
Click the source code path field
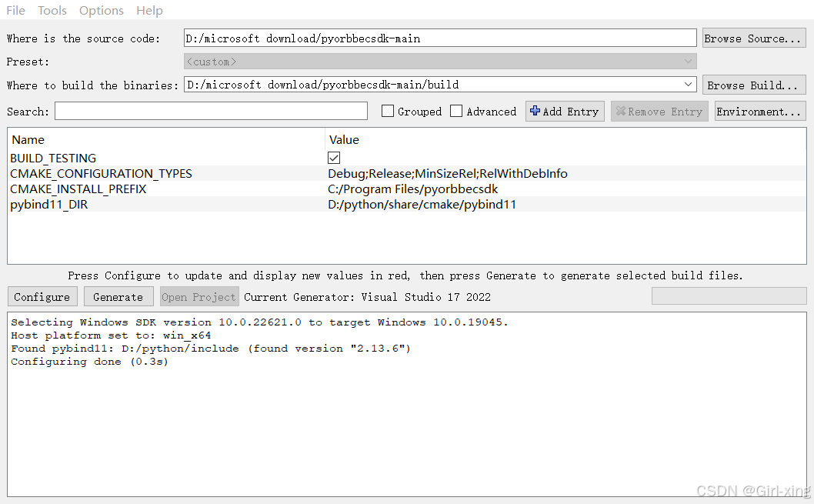coord(440,38)
